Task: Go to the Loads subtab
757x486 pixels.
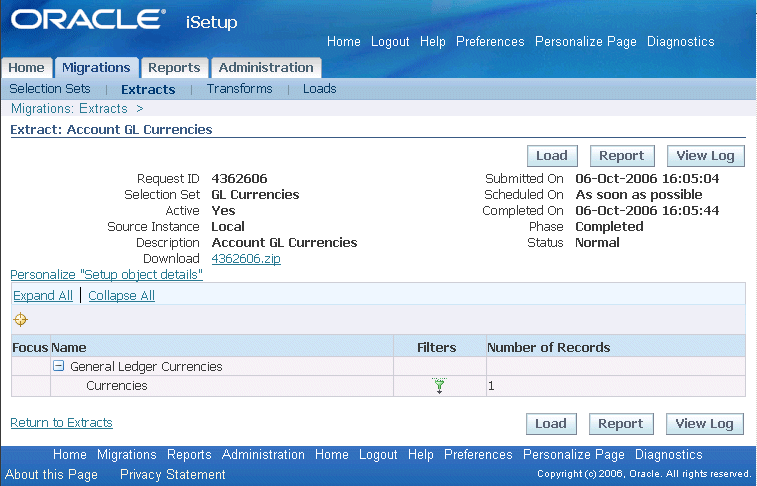Action: (320, 89)
